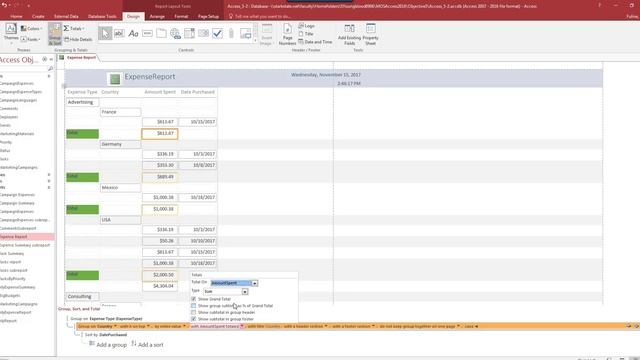The height and width of the screenshot is (360, 640).
Task: Select the France country field
Action: click(120, 112)
